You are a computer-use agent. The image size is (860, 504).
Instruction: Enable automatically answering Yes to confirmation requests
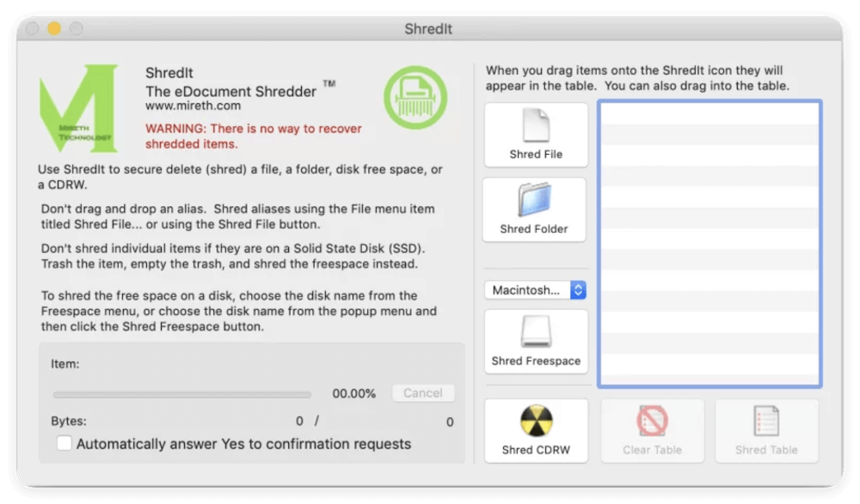pos(64,444)
